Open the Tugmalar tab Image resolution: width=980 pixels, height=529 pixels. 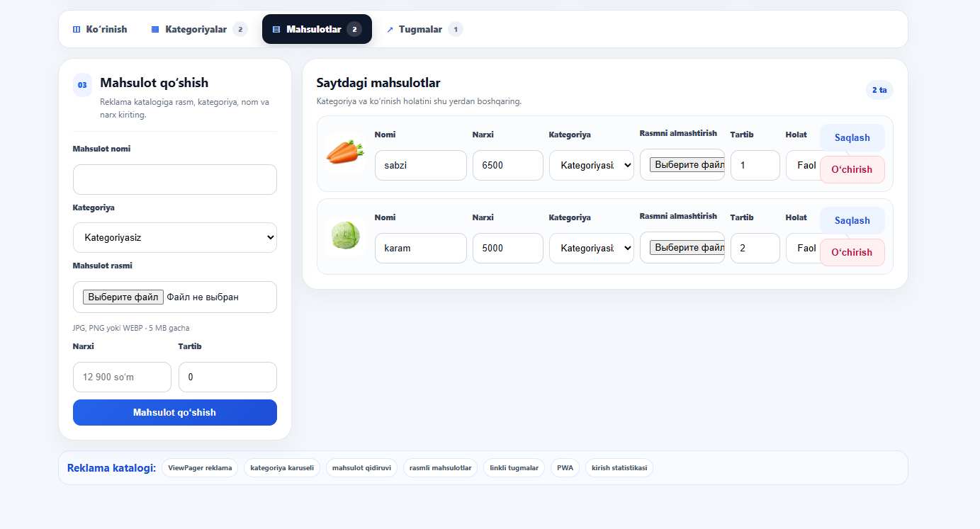click(x=424, y=29)
